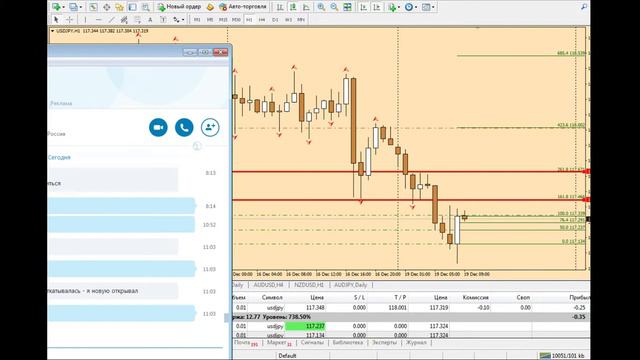Screen dimensions: 640x360
Task: Switch chart to candlesticks type
Action: tap(293, 7)
